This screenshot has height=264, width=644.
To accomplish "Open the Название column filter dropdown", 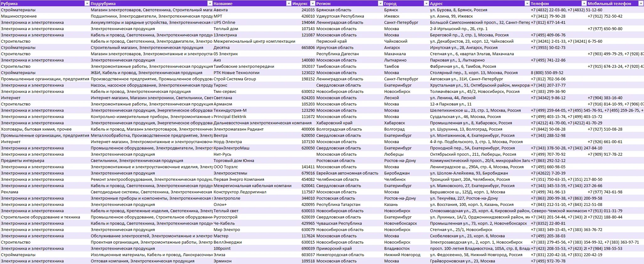I will (289, 3).
